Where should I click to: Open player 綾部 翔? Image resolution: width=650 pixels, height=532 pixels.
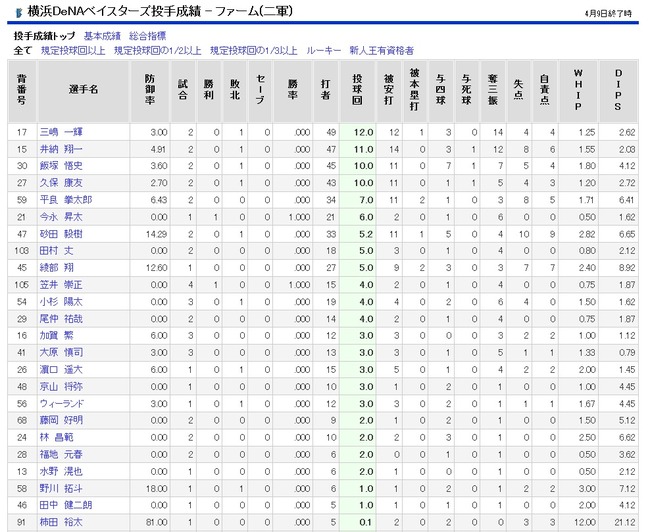[x=56, y=267]
